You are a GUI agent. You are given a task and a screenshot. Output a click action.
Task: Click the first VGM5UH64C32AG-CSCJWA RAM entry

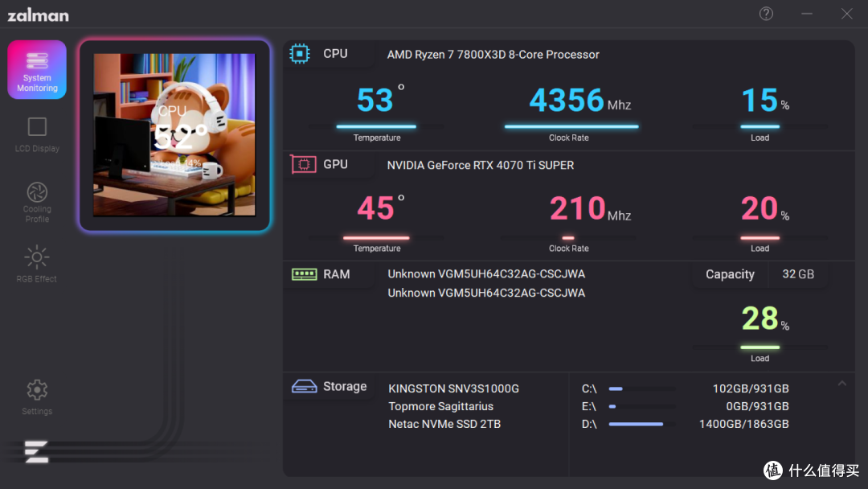486,274
